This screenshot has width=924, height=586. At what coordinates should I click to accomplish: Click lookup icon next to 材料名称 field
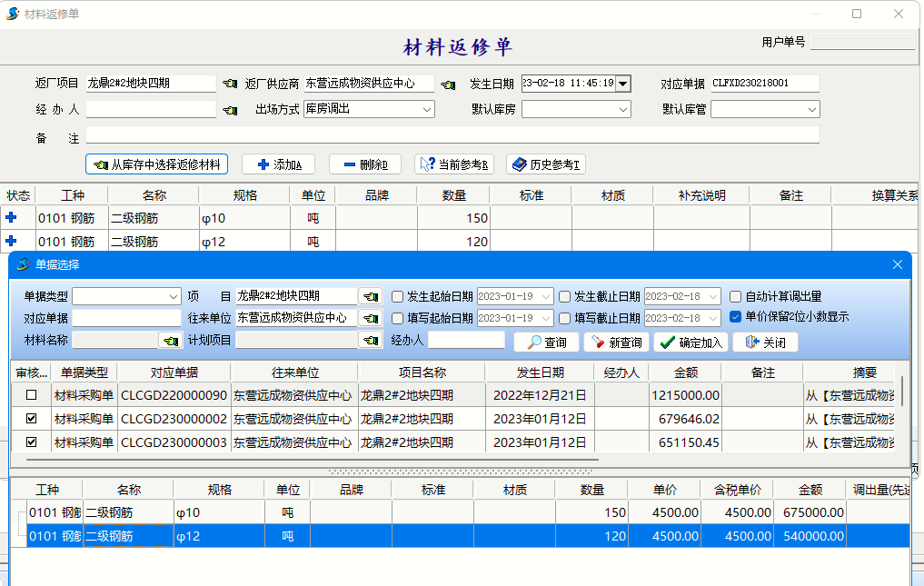[x=170, y=341]
